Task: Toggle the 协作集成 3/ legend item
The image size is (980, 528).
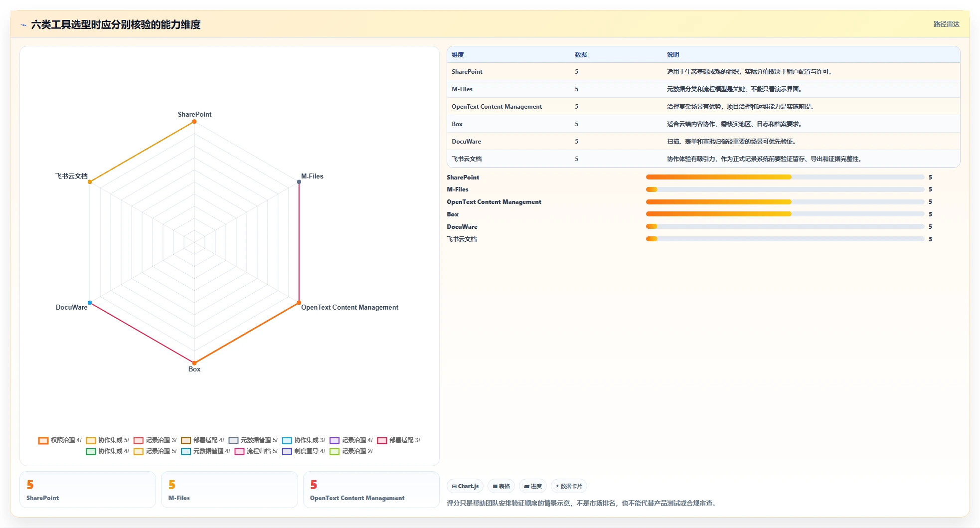Action: (x=304, y=440)
